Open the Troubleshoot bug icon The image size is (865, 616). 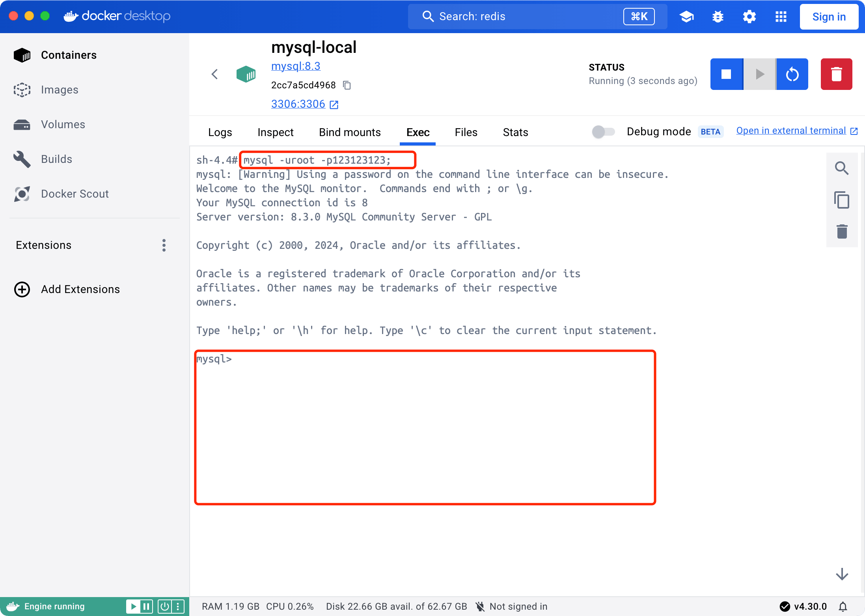[718, 17]
